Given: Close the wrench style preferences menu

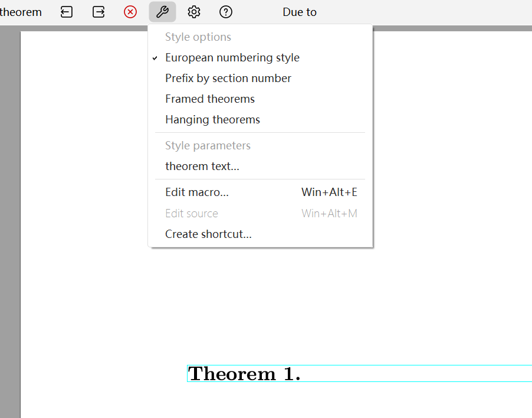Looking at the screenshot, I should pos(162,12).
